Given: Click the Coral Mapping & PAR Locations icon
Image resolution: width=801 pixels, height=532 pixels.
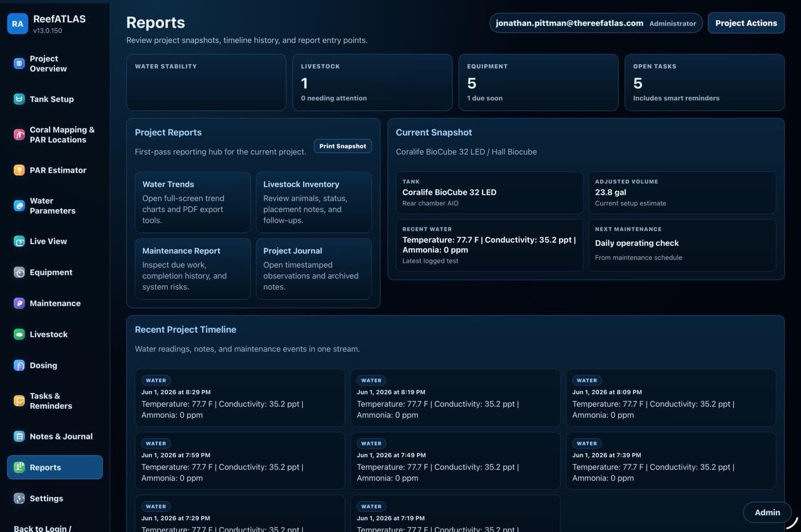Looking at the screenshot, I should tap(19, 135).
